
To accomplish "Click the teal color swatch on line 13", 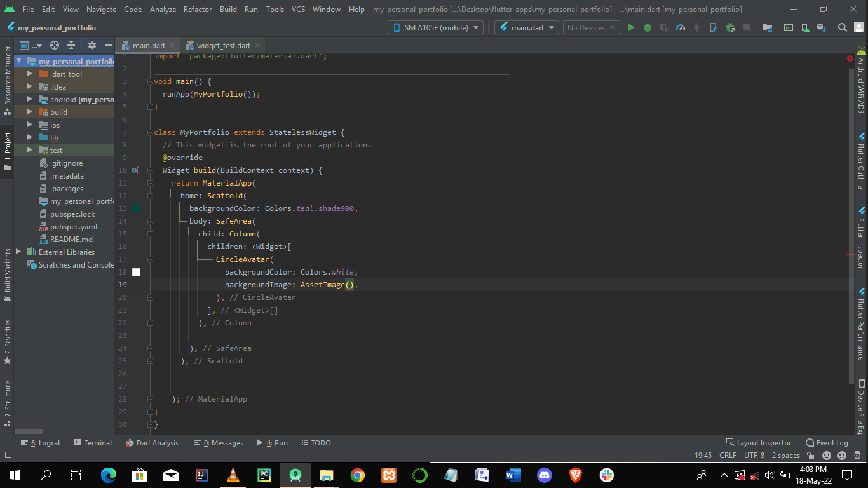I will [136, 208].
